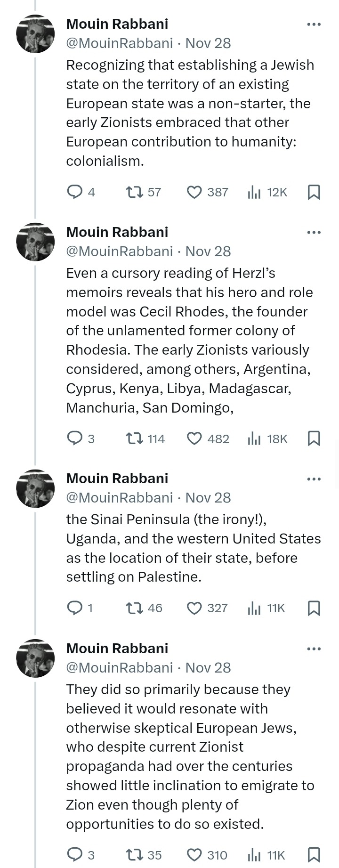
Task: Open more options on Cecil Rhodes tweet
Action: pyautogui.click(x=314, y=233)
